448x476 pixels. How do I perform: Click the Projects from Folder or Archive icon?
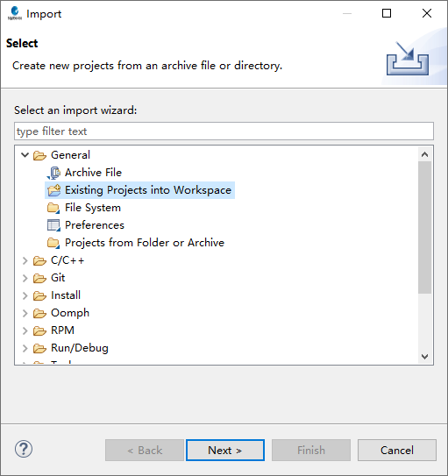pos(53,243)
